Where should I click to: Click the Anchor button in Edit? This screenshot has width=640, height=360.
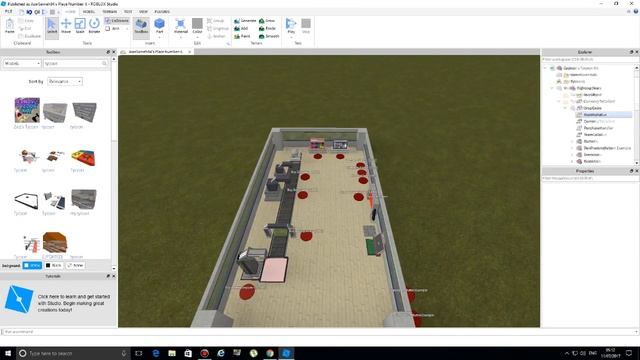(216, 36)
